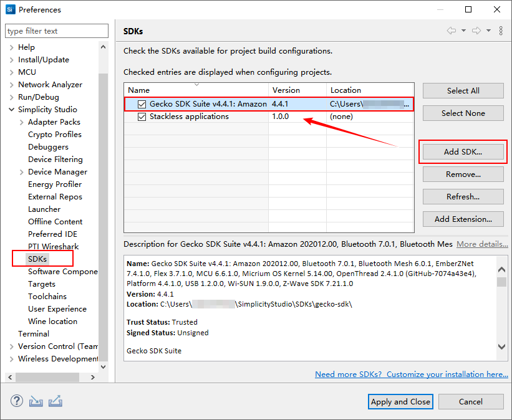Open Debuggers preferences

(x=48, y=147)
